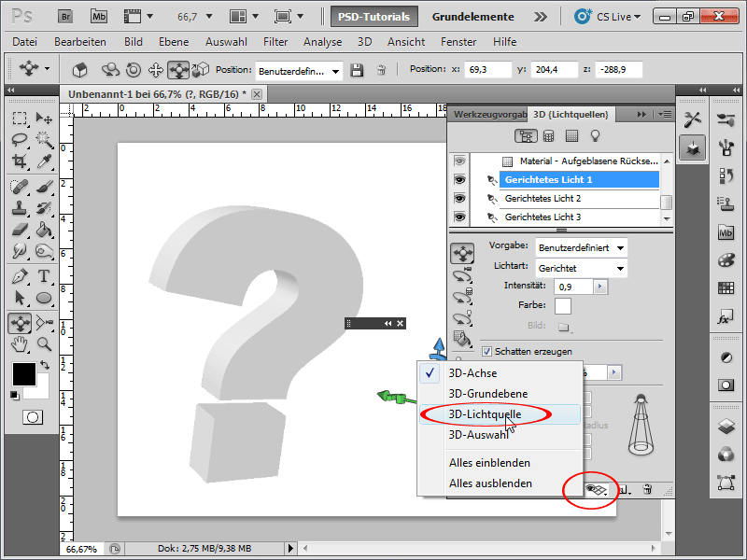Select the Eraser tool
The height and width of the screenshot is (560, 747).
coord(20,230)
